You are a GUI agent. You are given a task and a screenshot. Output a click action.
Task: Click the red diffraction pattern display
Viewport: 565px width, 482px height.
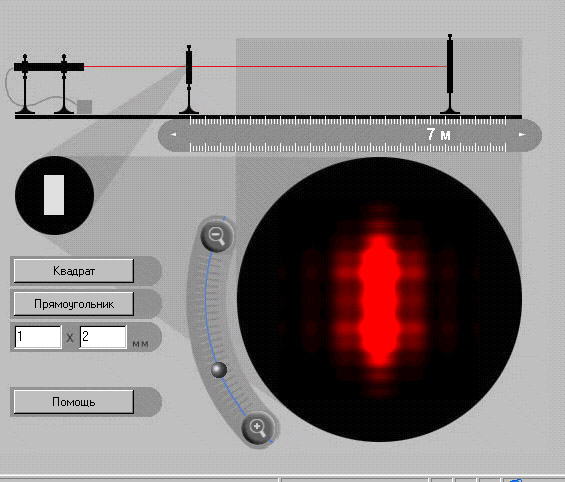[x=379, y=299]
